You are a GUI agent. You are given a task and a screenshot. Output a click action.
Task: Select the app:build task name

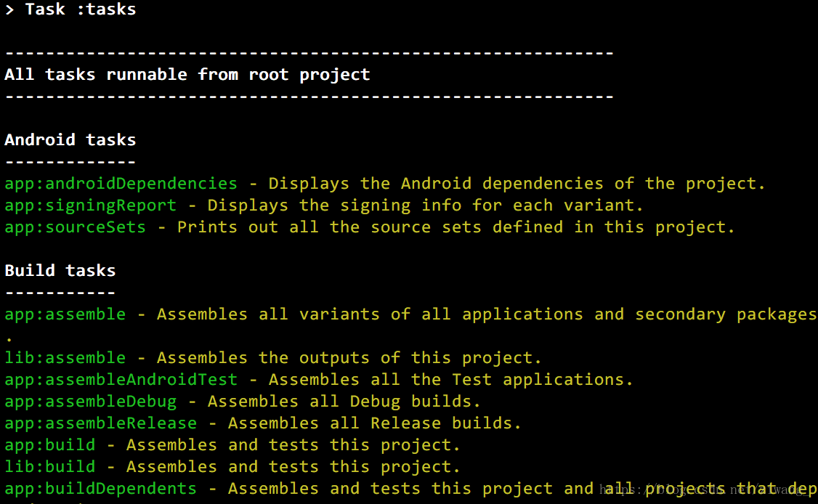click(x=50, y=445)
